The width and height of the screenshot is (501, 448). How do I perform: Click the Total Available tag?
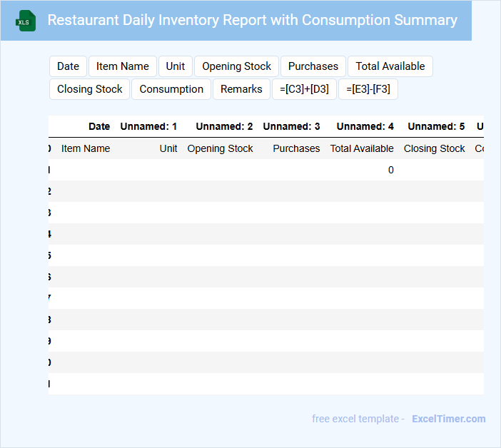point(390,66)
